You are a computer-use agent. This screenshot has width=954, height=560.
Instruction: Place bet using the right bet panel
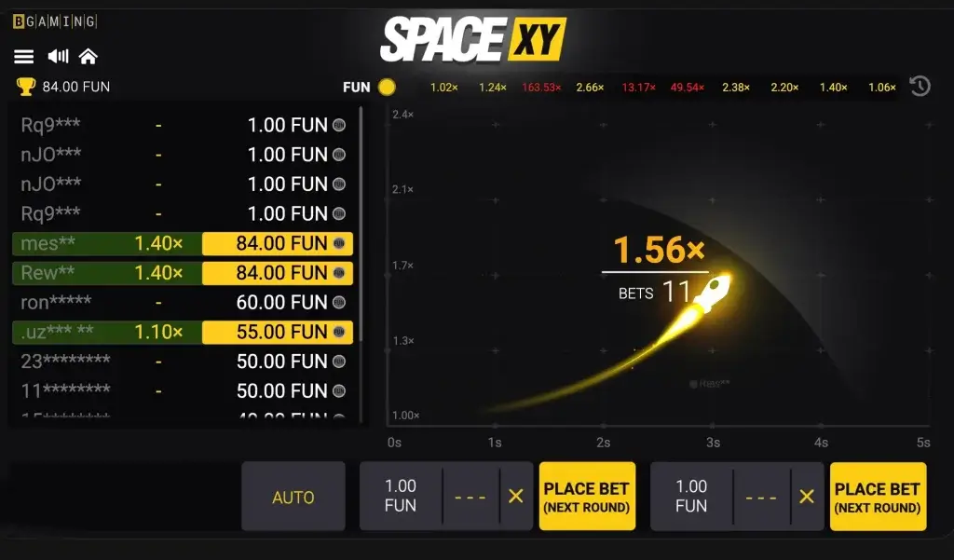878,496
